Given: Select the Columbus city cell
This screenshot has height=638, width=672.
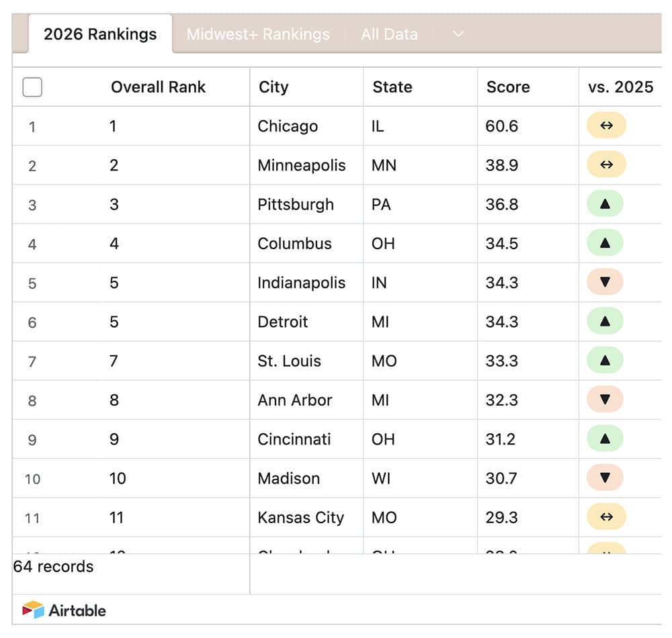Looking at the screenshot, I should (306, 243).
